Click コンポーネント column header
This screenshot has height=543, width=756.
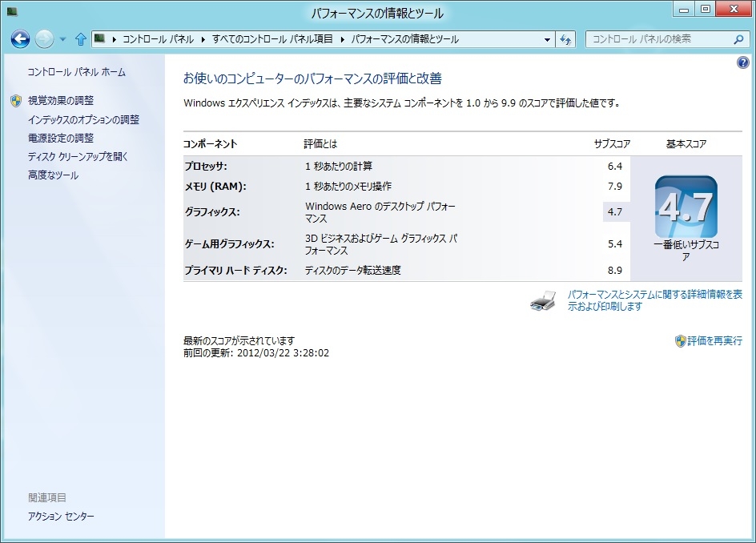pos(210,144)
